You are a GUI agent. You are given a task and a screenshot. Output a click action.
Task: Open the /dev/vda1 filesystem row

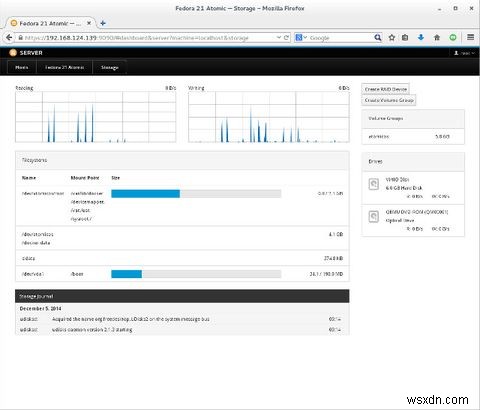(182, 274)
